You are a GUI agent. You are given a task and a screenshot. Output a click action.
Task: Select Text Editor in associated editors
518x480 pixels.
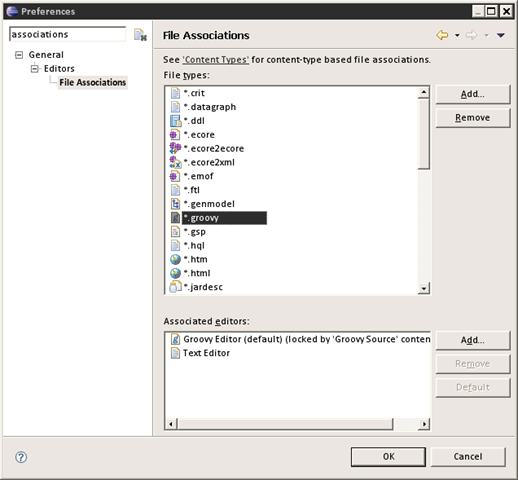click(x=206, y=353)
